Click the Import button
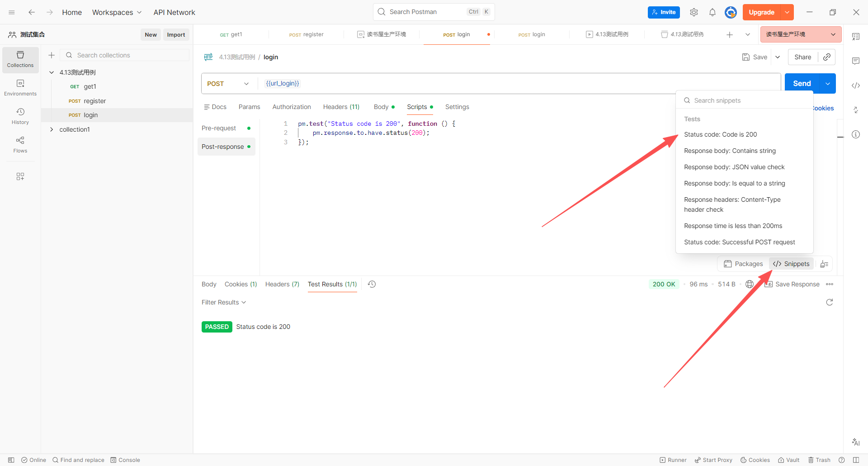 [176, 35]
